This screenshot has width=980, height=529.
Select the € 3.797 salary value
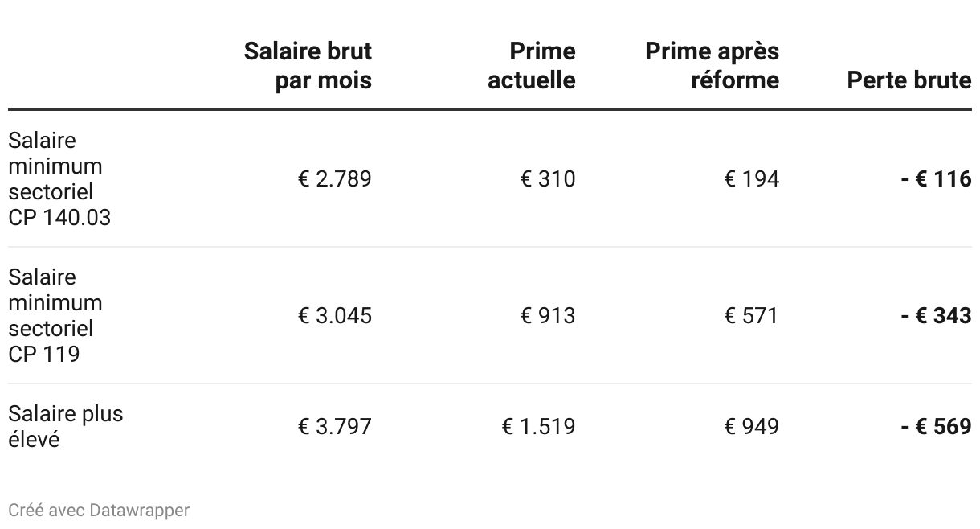point(335,426)
